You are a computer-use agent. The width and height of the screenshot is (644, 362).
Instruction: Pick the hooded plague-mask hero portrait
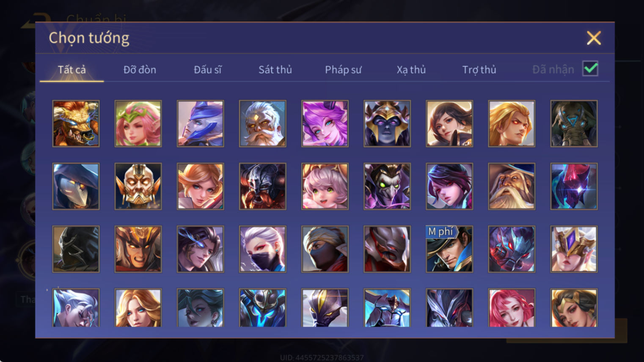click(x=76, y=186)
